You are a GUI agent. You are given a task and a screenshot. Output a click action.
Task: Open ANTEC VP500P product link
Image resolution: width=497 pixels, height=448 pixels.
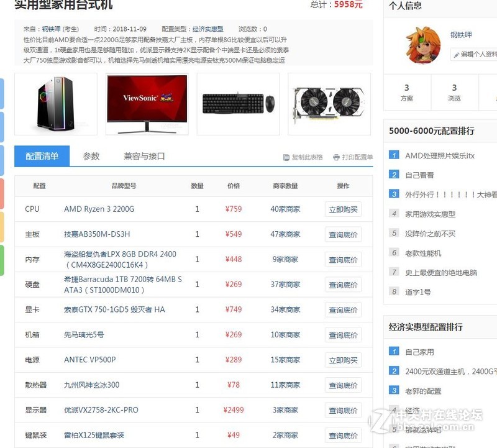tap(89, 360)
